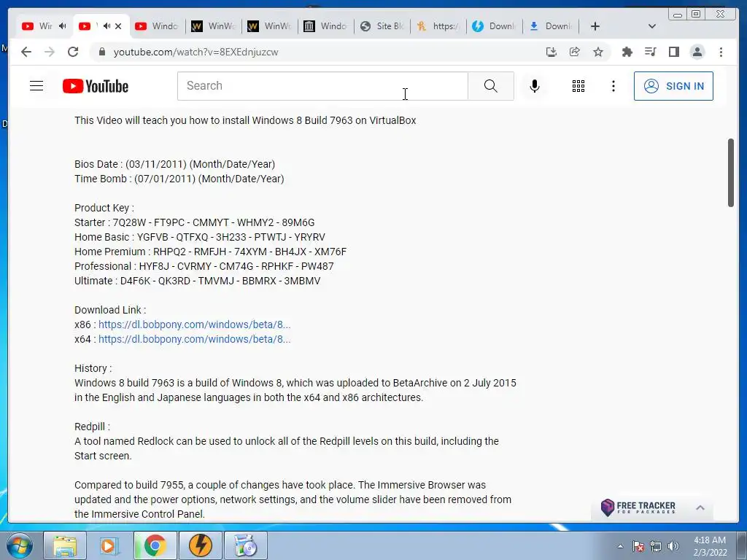
Task: Click the YouTube search magnifier button
Action: click(491, 86)
